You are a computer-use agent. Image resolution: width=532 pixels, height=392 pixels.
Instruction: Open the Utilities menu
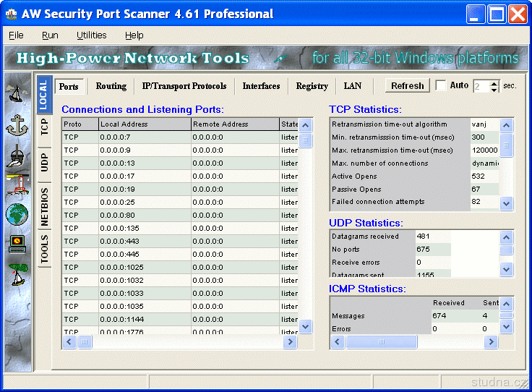91,35
